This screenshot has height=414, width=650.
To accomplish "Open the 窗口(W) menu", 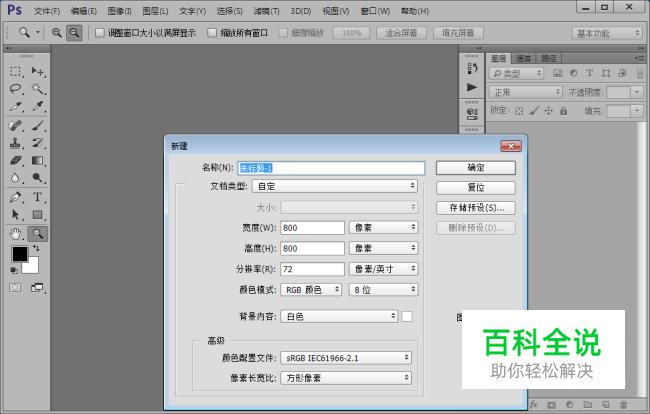I will pyautogui.click(x=375, y=11).
